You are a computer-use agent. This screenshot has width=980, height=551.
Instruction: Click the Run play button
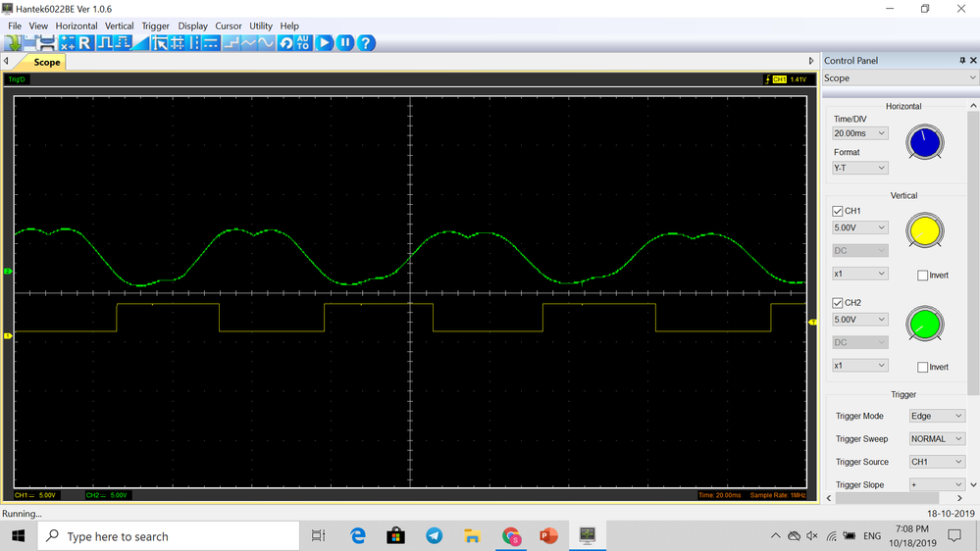coord(324,42)
